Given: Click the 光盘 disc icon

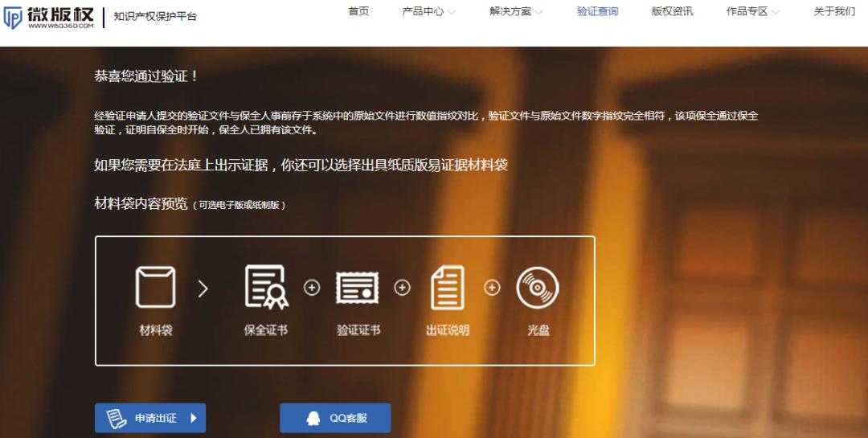Looking at the screenshot, I should tap(538, 288).
